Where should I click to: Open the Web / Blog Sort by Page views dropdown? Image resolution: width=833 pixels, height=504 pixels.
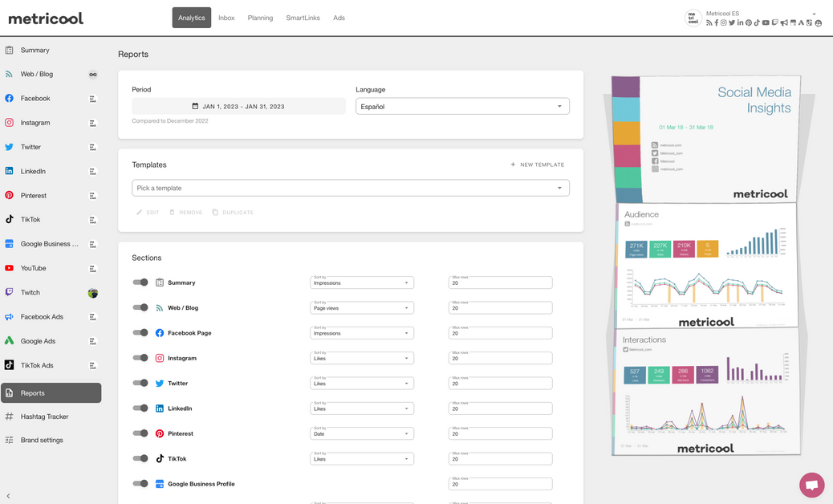[x=362, y=307]
